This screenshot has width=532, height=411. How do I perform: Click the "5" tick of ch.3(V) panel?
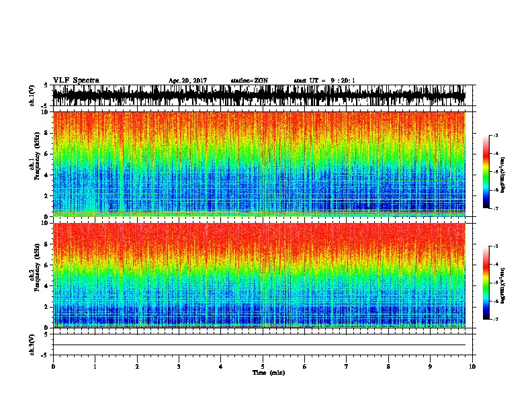coord(46,334)
